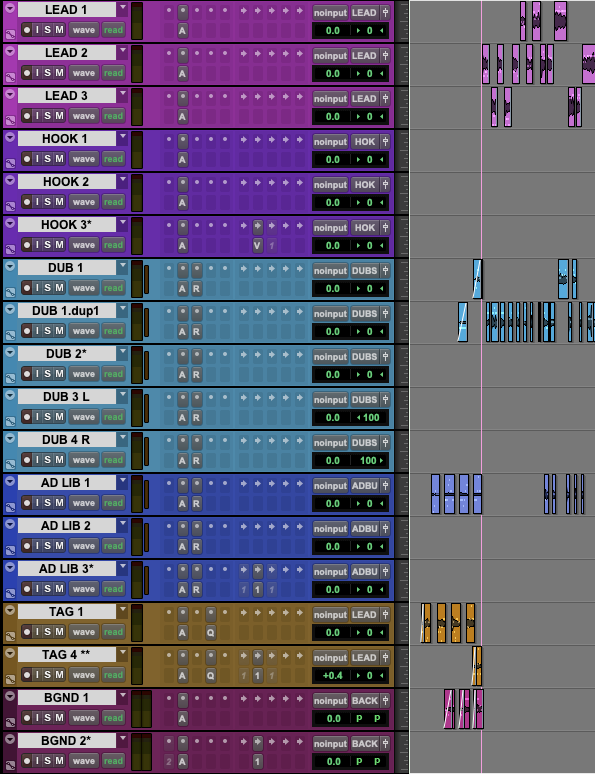Open HOOK 3* playlist selector arrow

pyautogui.click(x=122, y=224)
